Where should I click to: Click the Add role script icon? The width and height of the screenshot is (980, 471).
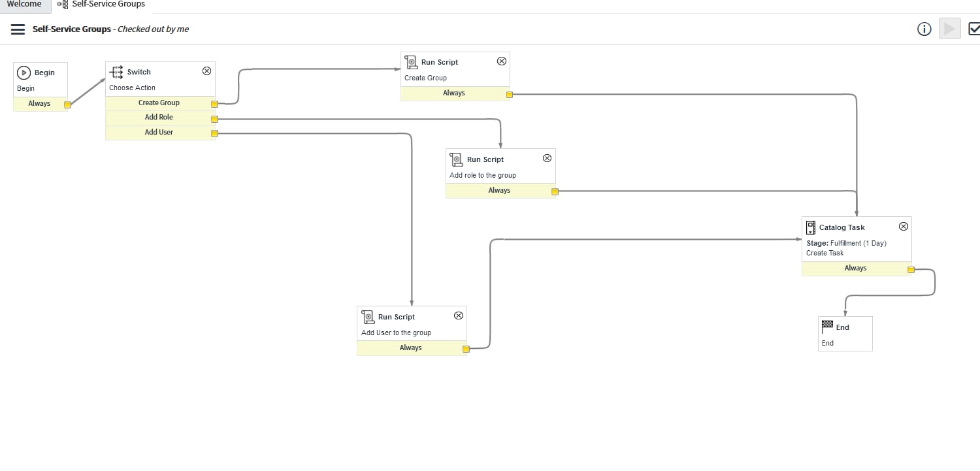point(457,159)
